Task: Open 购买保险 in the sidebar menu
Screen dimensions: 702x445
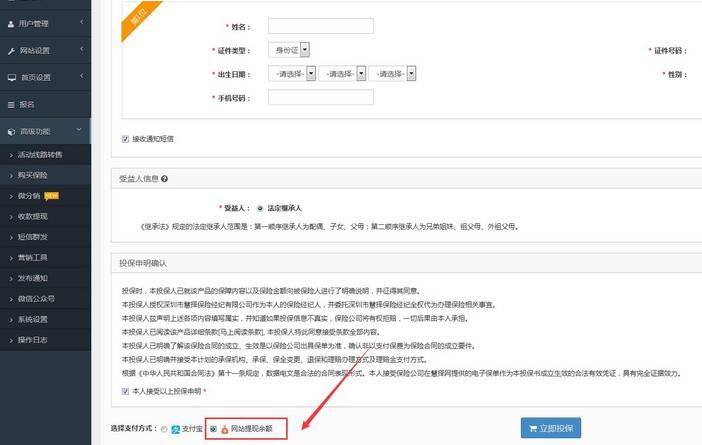Action: pyautogui.click(x=32, y=174)
